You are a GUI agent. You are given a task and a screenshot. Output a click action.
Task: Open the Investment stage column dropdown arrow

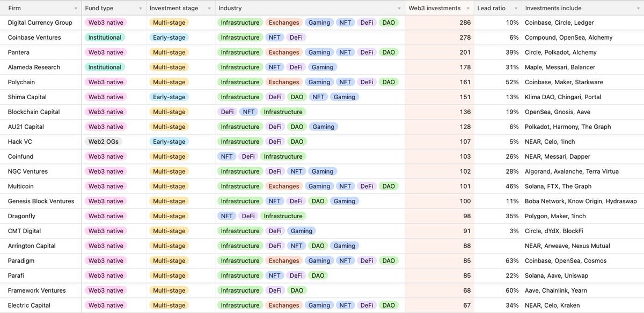point(209,9)
